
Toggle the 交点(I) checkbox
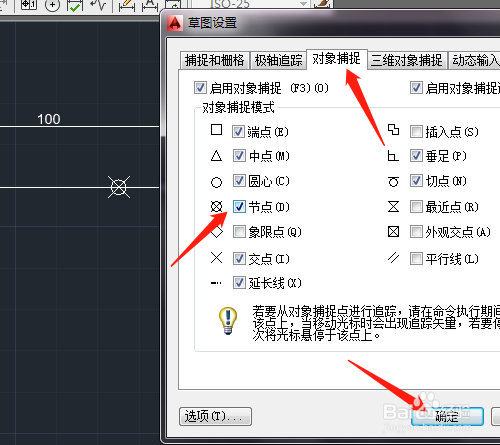[239, 258]
